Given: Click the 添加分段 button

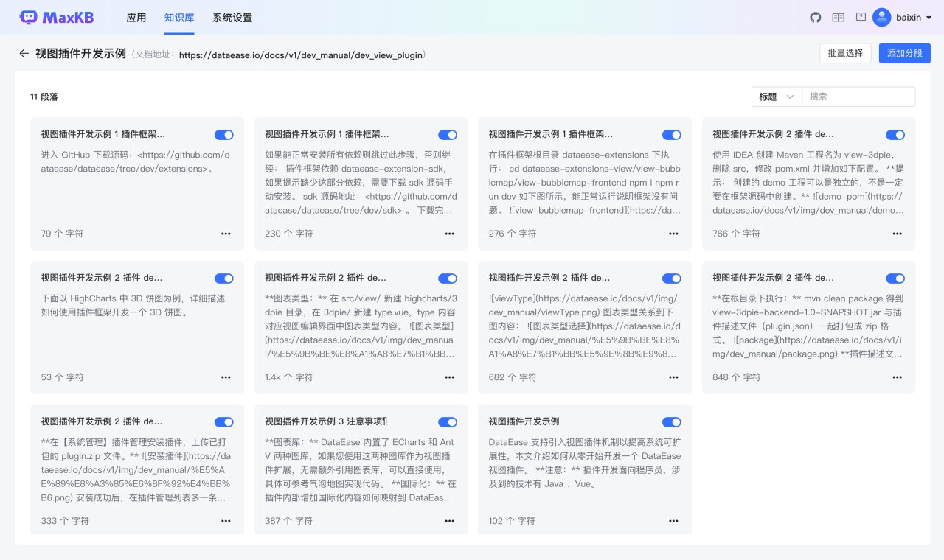Looking at the screenshot, I should (x=905, y=53).
